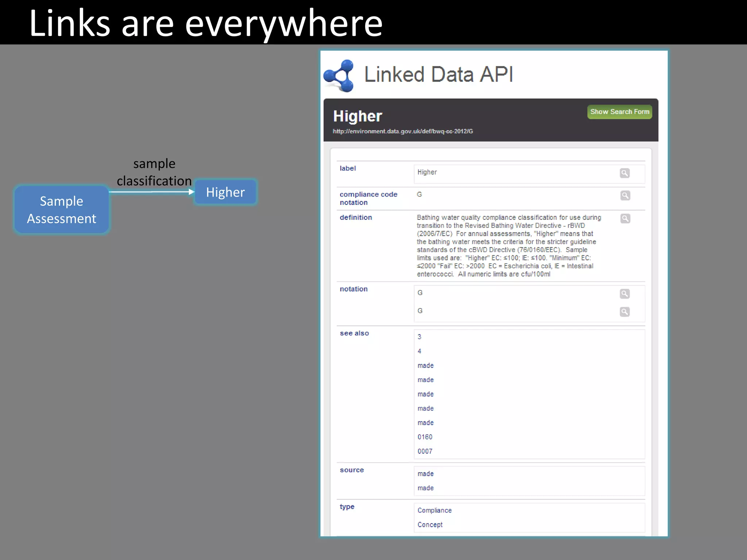Screen dimensions: 747x560
Task: Click the 'Linked Data API' title text
Action: tap(438, 74)
